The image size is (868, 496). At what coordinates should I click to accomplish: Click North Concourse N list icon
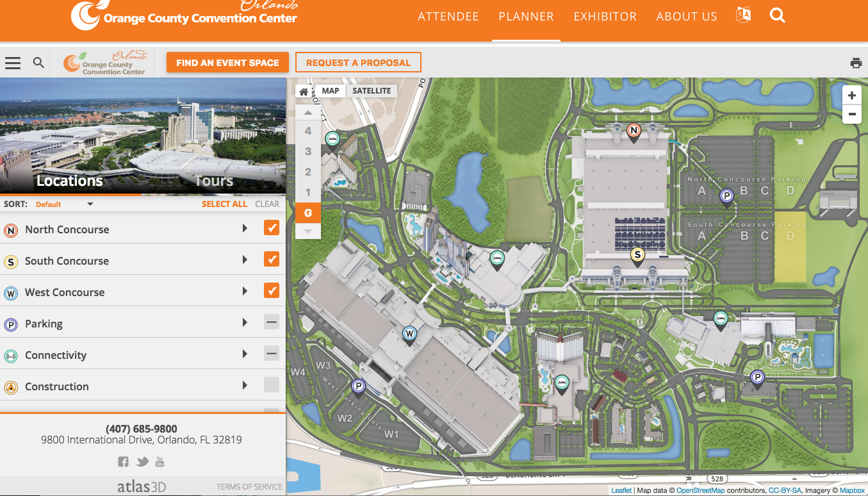(x=11, y=230)
